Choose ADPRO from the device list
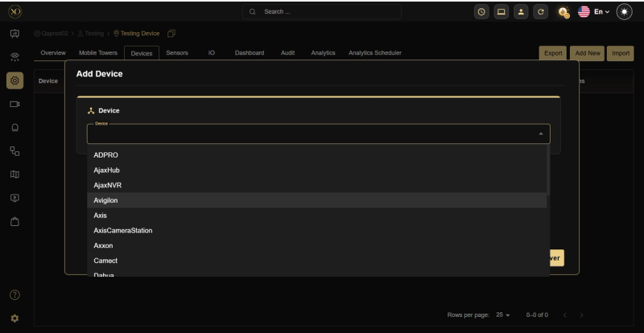This screenshot has height=333, width=644. coord(316,154)
